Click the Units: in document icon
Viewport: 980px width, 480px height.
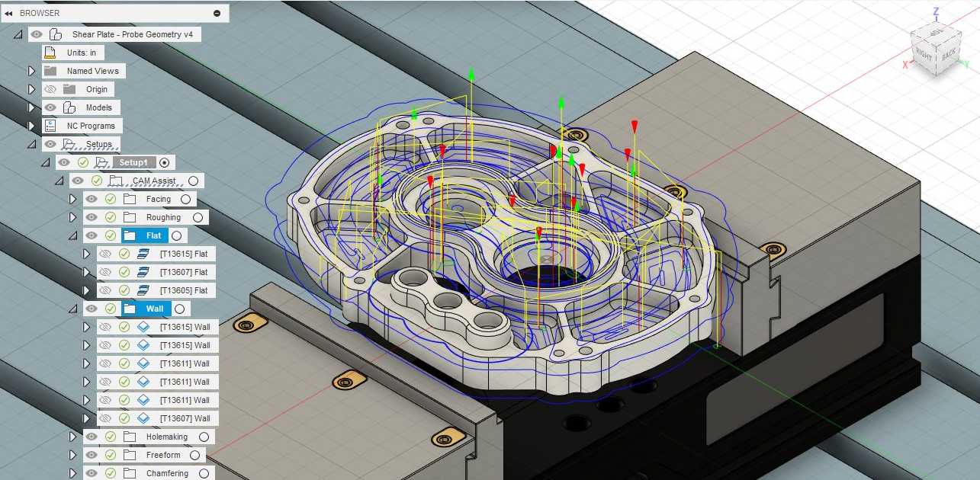click(x=50, y=53)
